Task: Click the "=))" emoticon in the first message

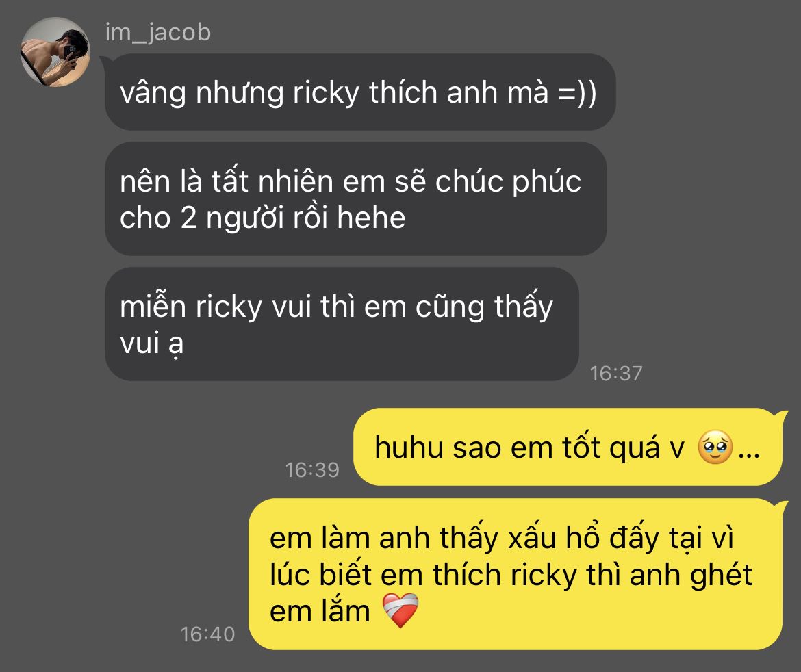Action: (x=577, y=94)
